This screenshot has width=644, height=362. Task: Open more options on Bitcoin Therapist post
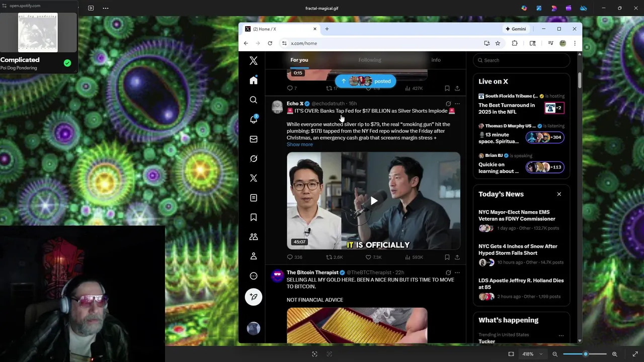point(457,273)
